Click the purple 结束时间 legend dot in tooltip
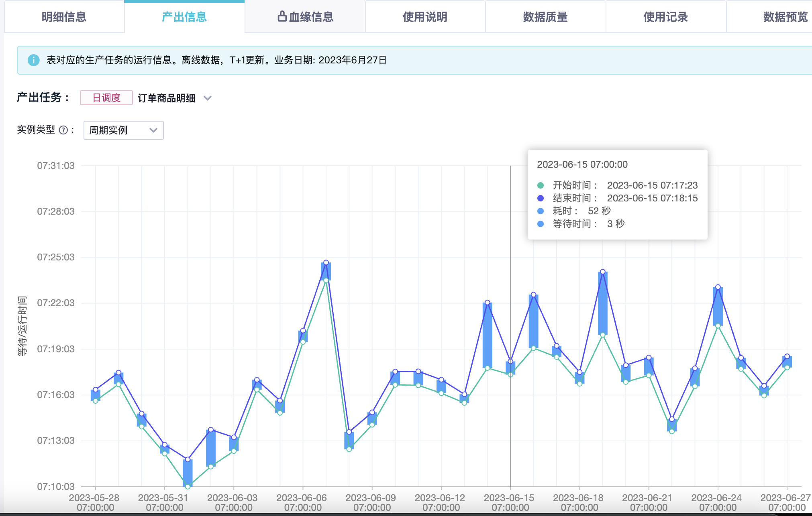 (x=541, y=198)
